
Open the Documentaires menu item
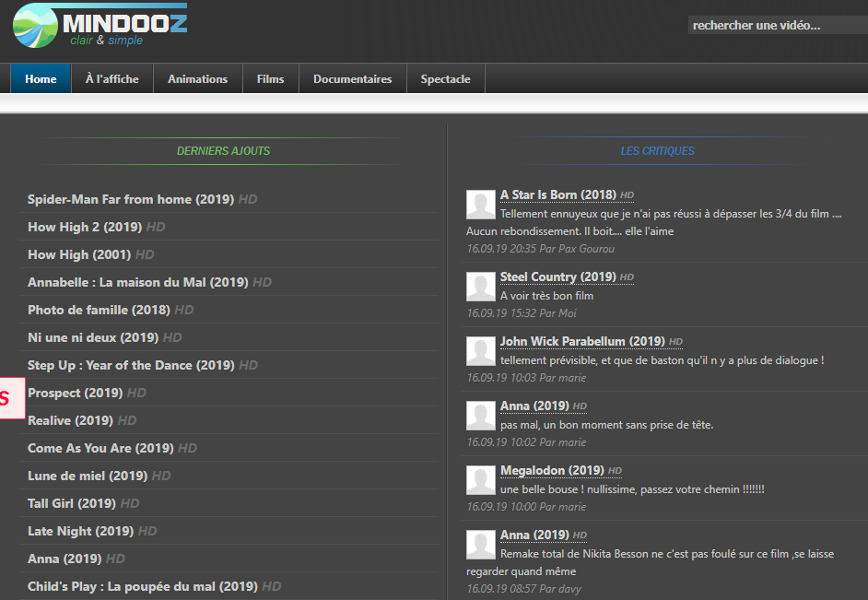pyautogui.click(x=353, y=78)
